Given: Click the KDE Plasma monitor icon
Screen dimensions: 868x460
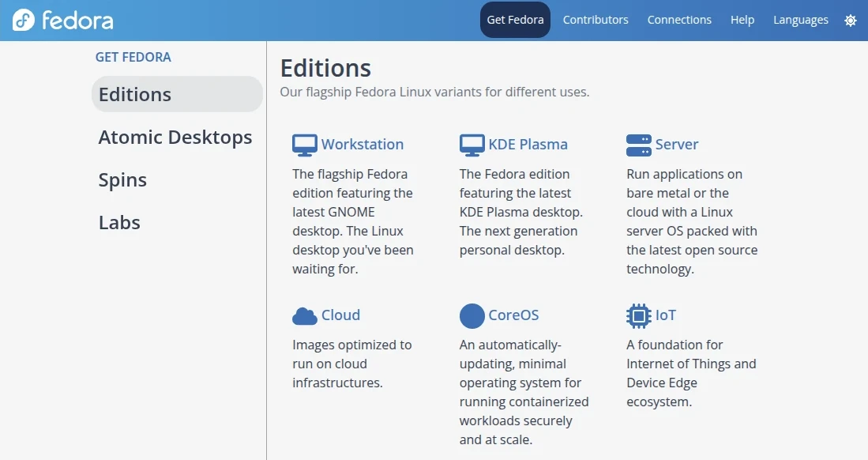Looking at the screenshot, I should coord(472,145).
